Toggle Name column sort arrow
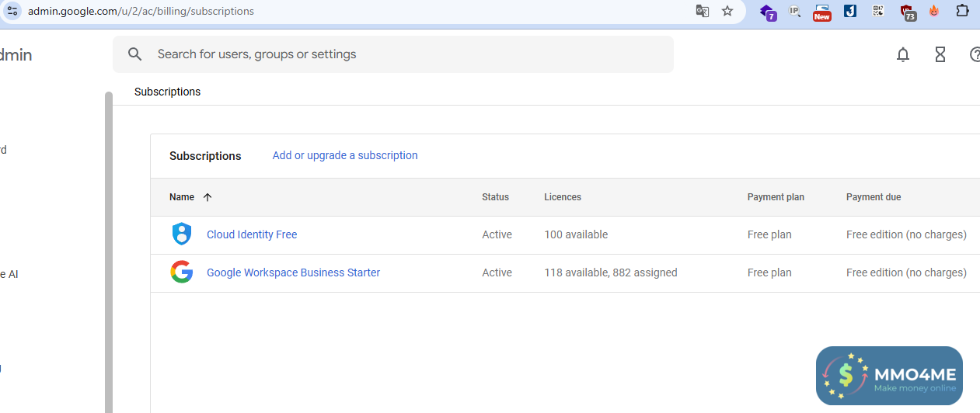This screenshot has width=980, height=413. coord(208,197)
